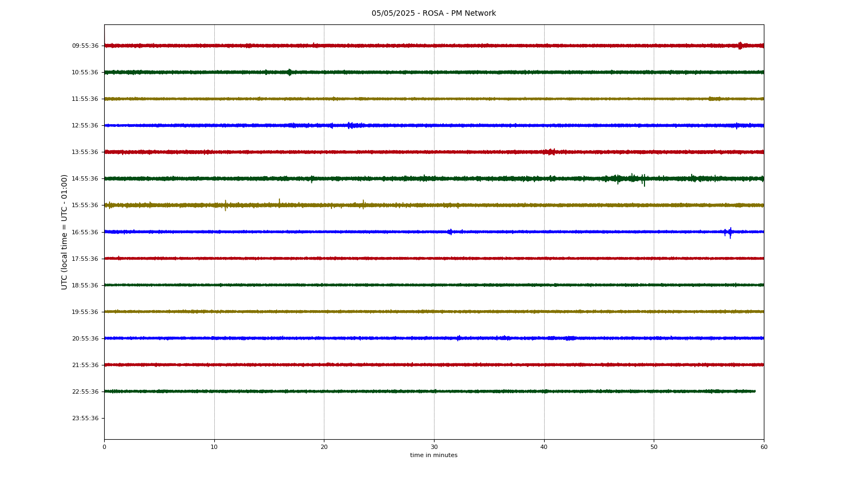Click the burst near minute 40 on 13:55:36 trace

click(550, 152)
